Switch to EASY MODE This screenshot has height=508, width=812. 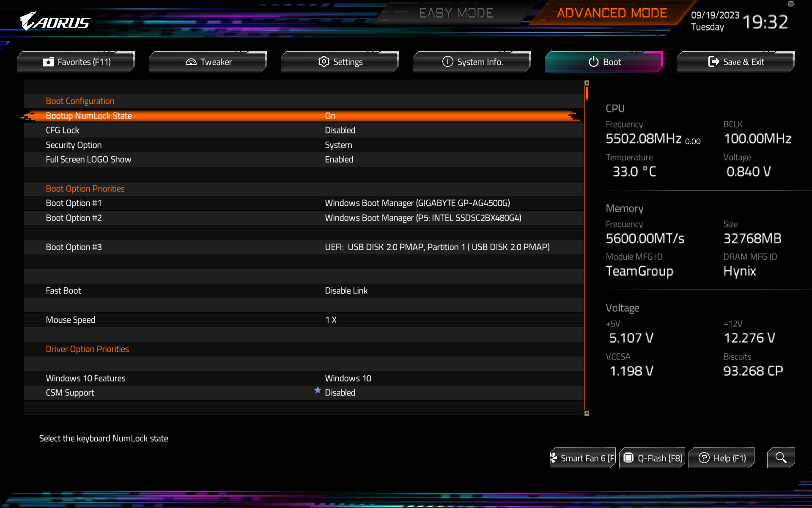(456, 13)
